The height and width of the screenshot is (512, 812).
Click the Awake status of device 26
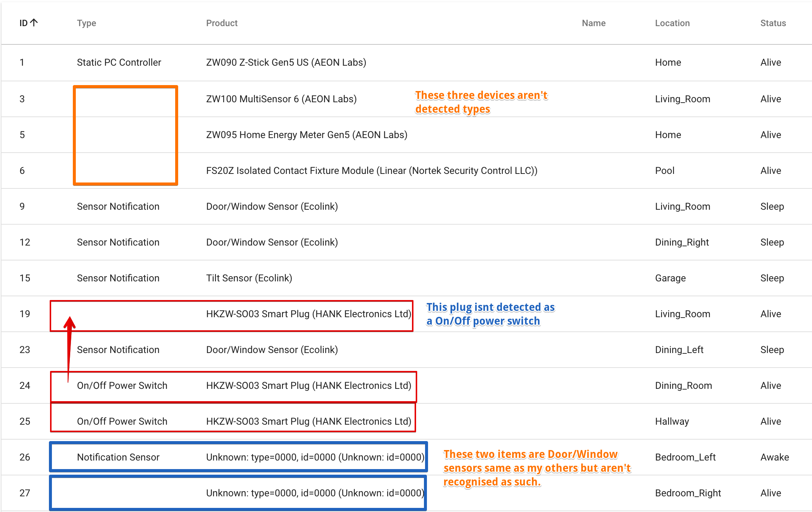[774, 457]
